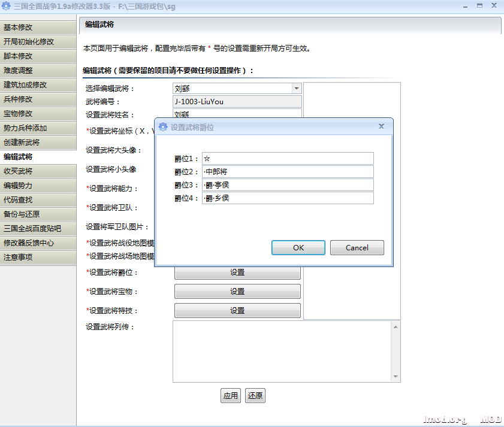Open the 宝物修改 section
The width and height of the screenshot is (504, 427).
38,114
